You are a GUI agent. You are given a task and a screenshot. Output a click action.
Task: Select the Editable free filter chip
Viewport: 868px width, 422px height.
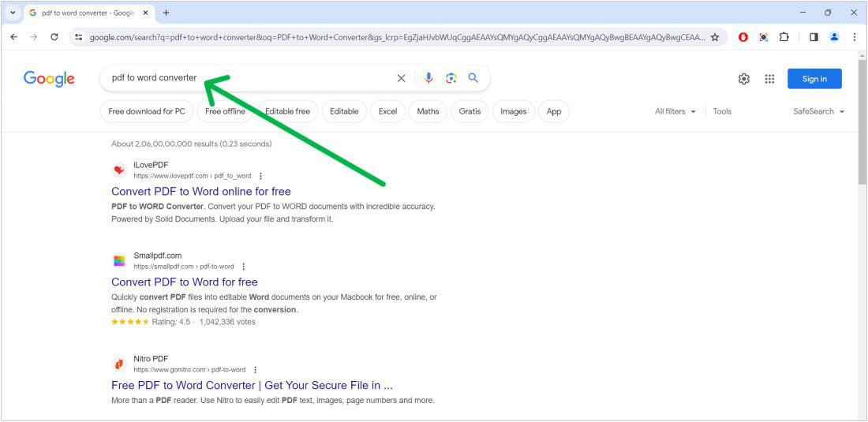287,111
